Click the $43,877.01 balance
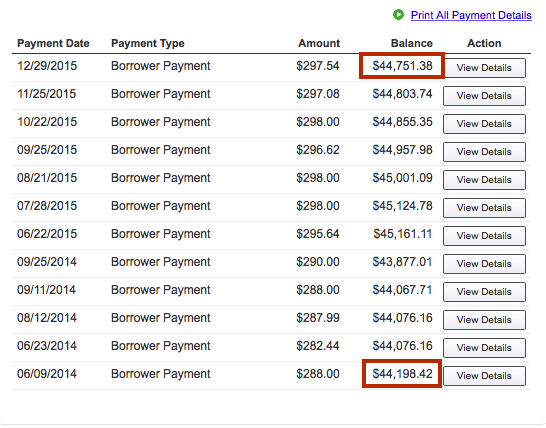The height and width of the screenshot is (428, 546). (403, 262)
